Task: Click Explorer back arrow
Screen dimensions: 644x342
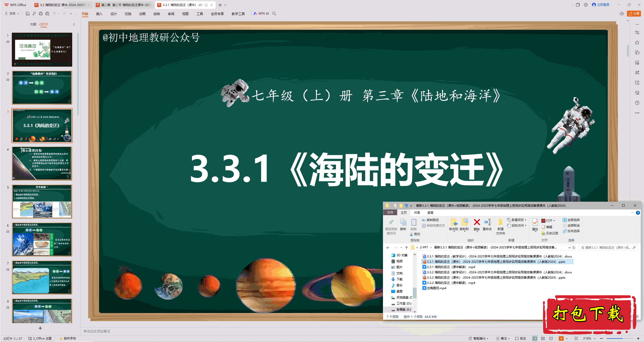Action: click(388, 247)
